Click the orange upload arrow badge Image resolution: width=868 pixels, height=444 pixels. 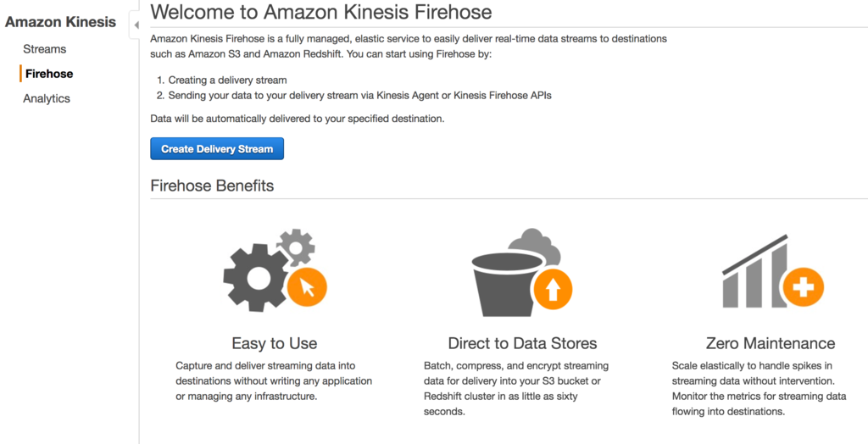click(551, 289)
